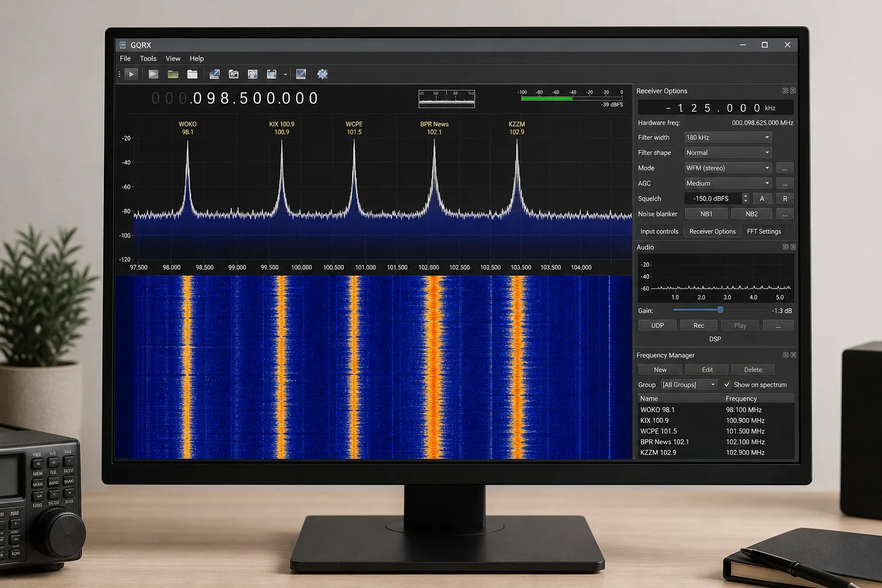This screenshot has height=588, width=882.
Task: Toggle audio recording with Rec
Action: click(699, 326)
